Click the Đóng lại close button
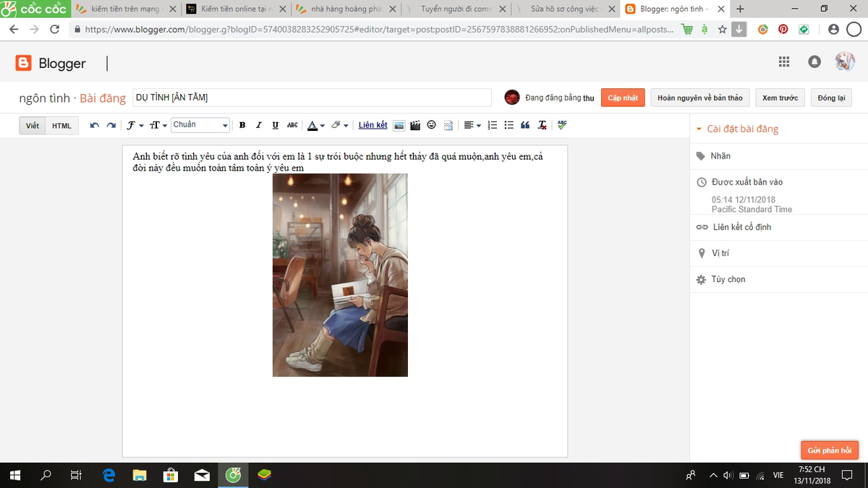The height and width of the screenshot is (488, 868). pos(831,98)
